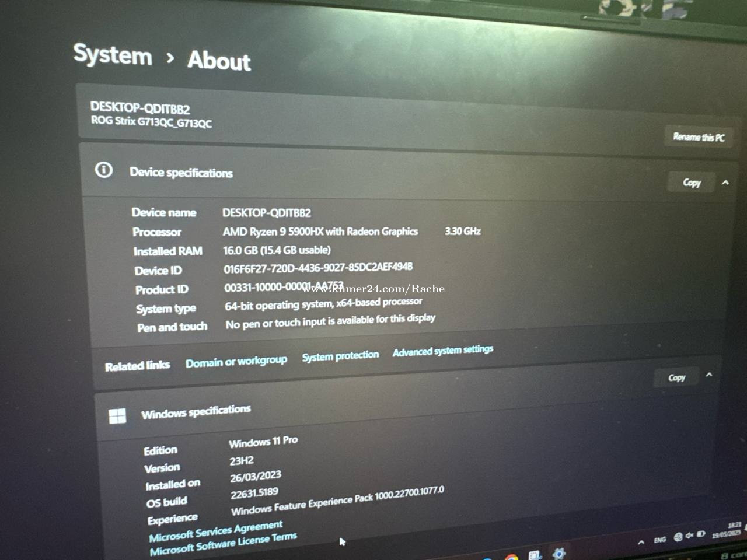
Task: Click the muted volume tray icon
Action: (689, 535)
